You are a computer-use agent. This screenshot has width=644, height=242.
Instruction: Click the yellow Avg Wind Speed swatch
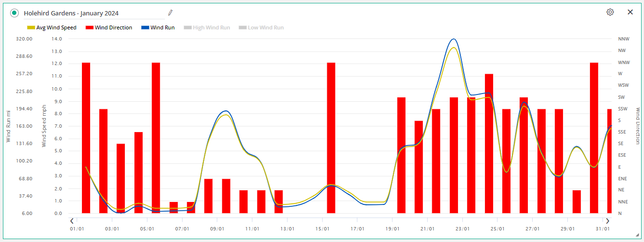[31, 28]
